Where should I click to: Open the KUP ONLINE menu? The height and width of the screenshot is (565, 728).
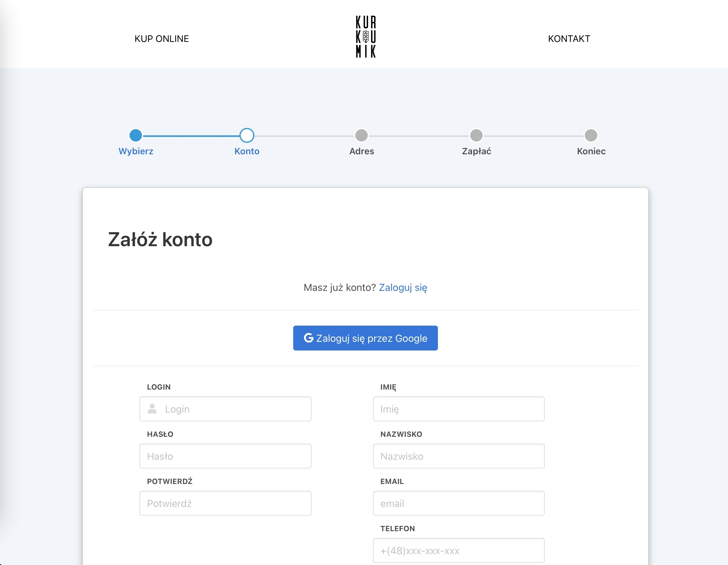(x=162, y=38)
